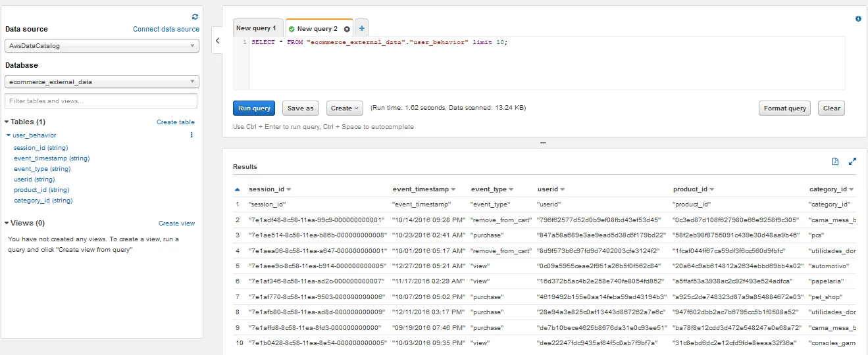
Task: Close the New query 2 tab
Action: pyautogui.click(x=347, y=29)
